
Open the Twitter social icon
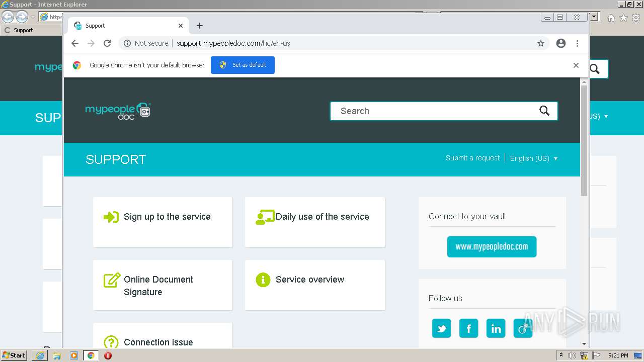point(441,328)
